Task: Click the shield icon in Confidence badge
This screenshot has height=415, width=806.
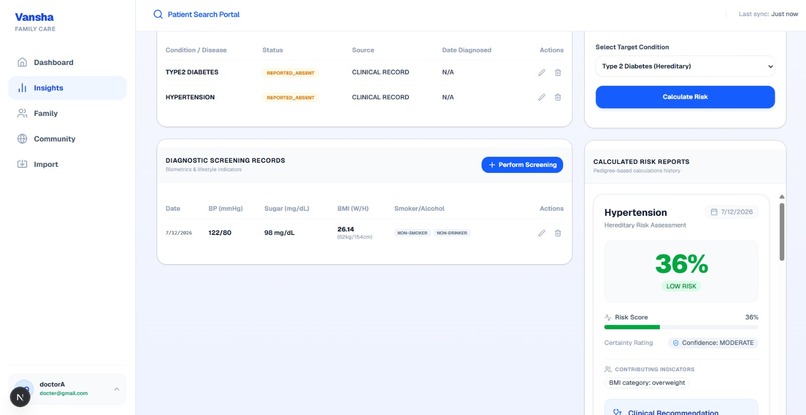Action: (x=675, y=342)
